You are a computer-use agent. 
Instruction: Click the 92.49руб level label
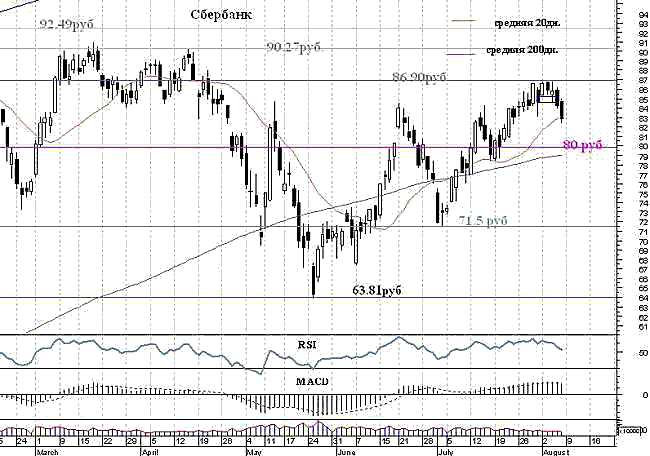point(66,24)
